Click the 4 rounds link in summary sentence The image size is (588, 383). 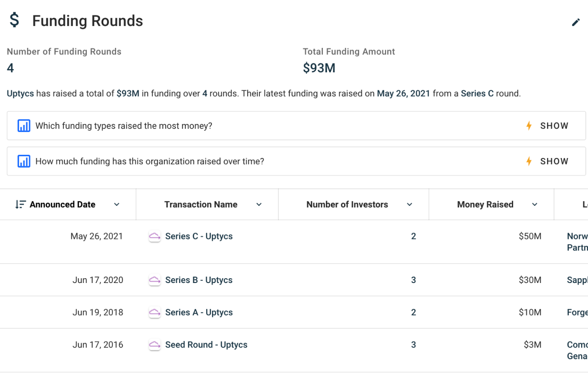coord(205,94)
